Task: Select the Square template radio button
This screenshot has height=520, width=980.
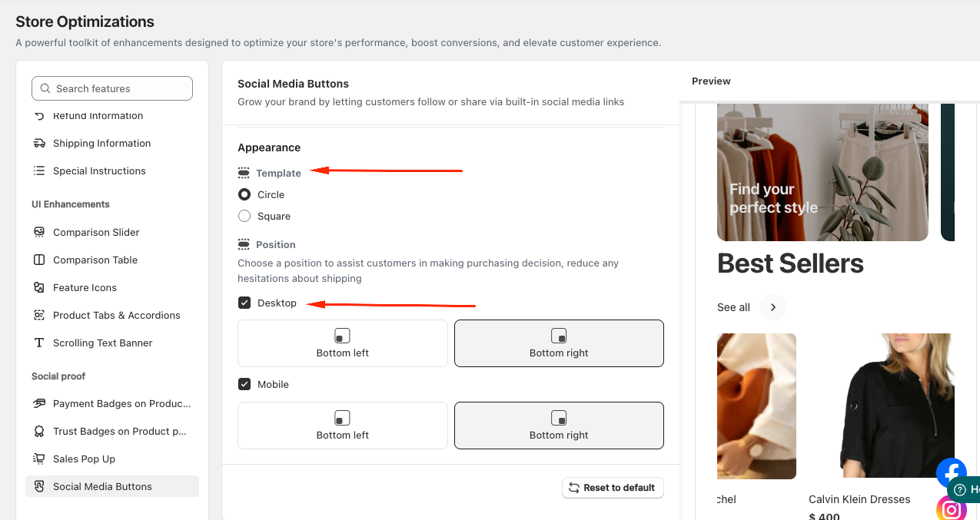Action: tap(244, 216)
